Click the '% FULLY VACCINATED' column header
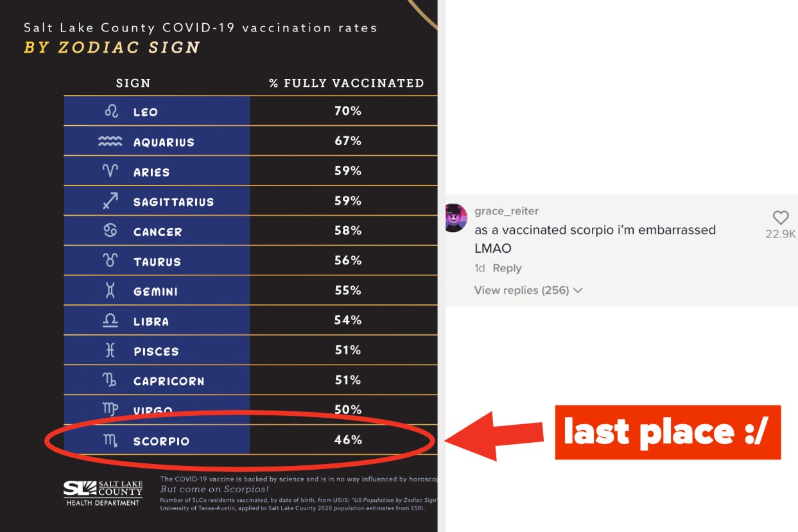The image size is (798, 532). (346, 83)
